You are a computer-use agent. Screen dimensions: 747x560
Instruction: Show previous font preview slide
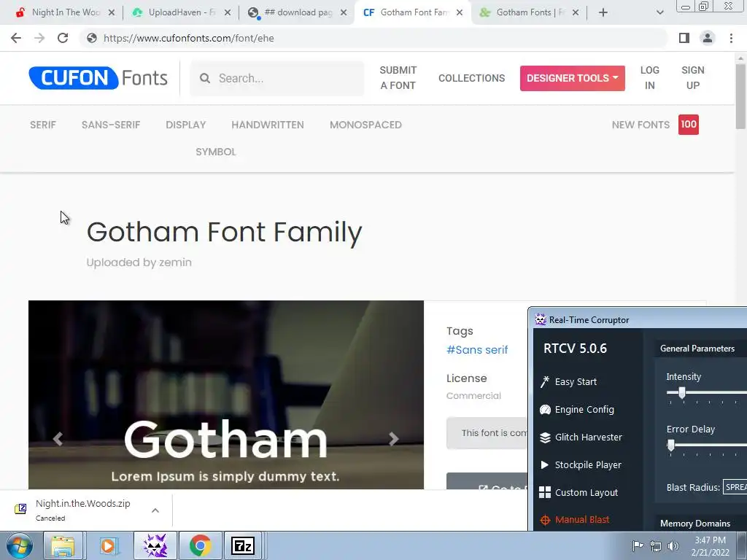pos(58,438)
